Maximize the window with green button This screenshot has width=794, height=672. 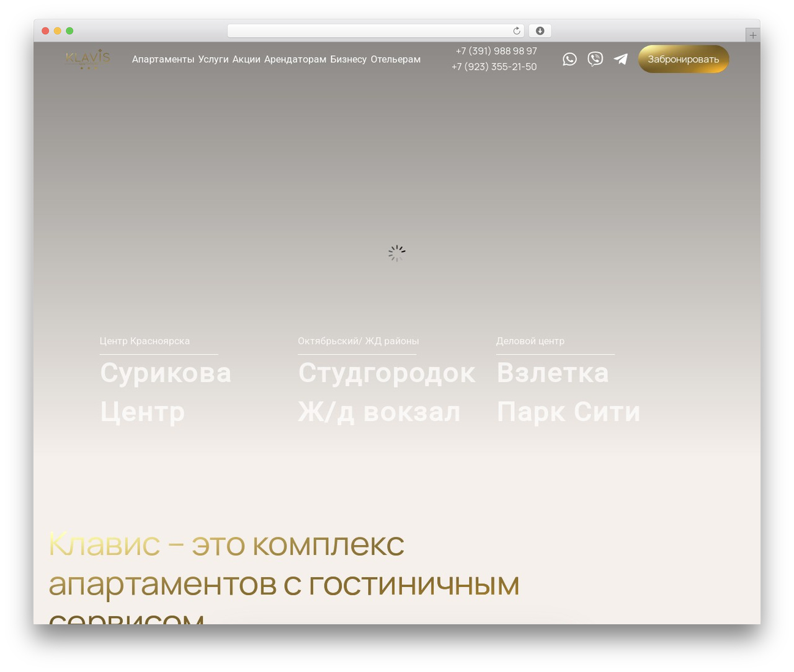point(69,31)
